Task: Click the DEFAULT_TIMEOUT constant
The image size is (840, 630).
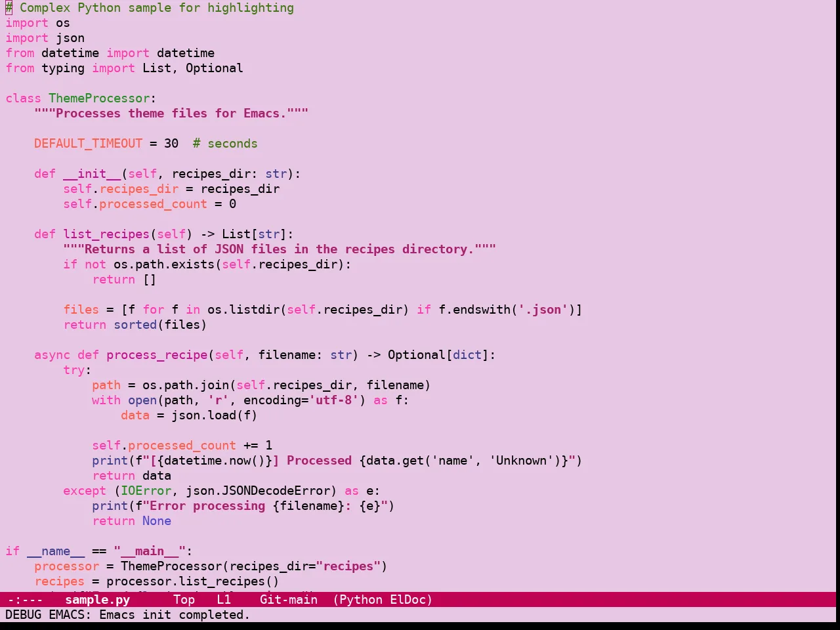Action: tap(89, 144)
